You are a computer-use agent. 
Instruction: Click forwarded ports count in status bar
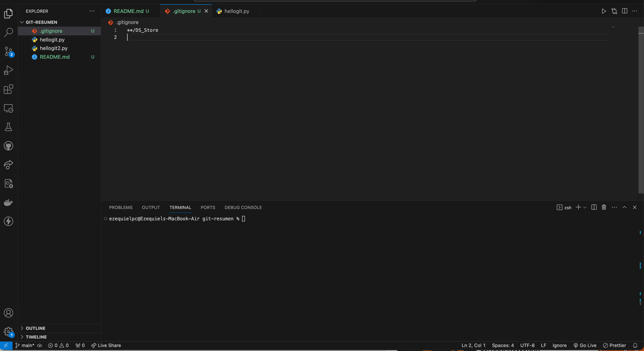[80, 345]
